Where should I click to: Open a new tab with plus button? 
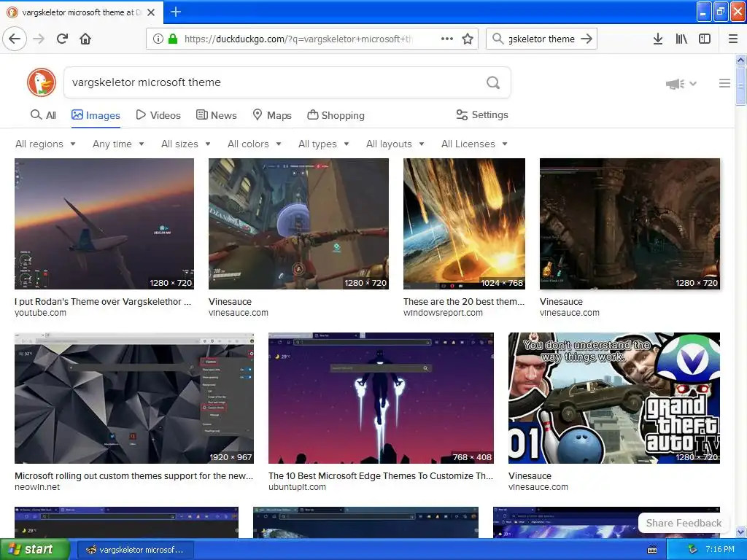[175, 12]
